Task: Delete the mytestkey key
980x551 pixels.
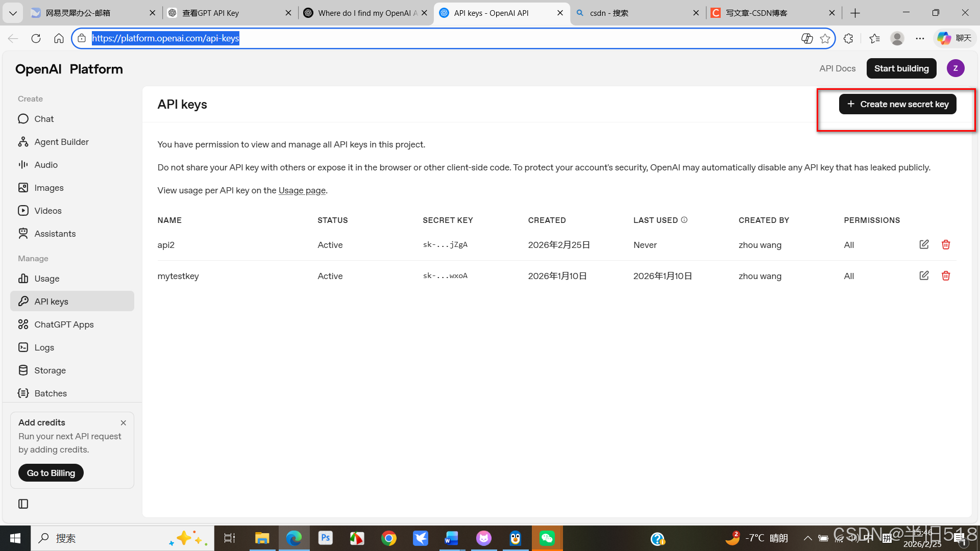Action: pos(946,275)
